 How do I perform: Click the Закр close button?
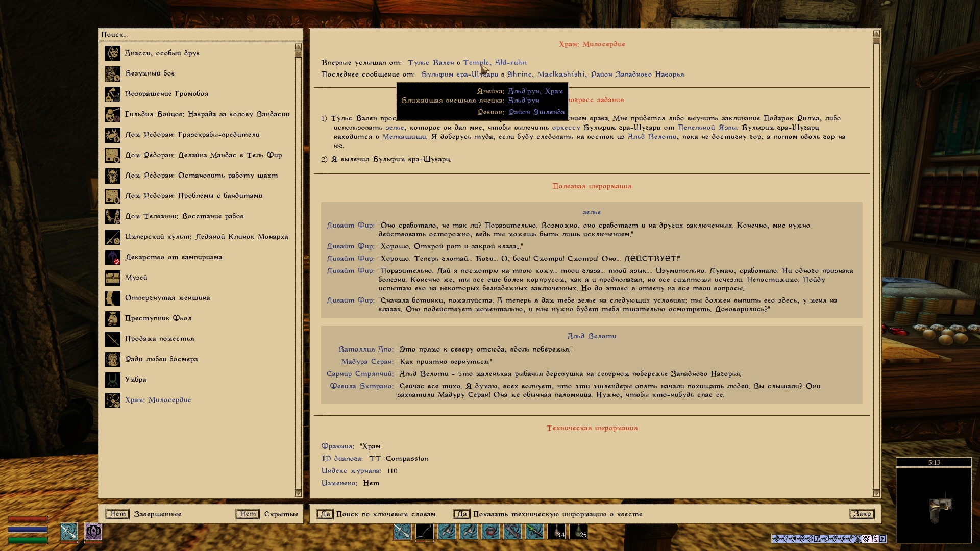coord(862,514)
